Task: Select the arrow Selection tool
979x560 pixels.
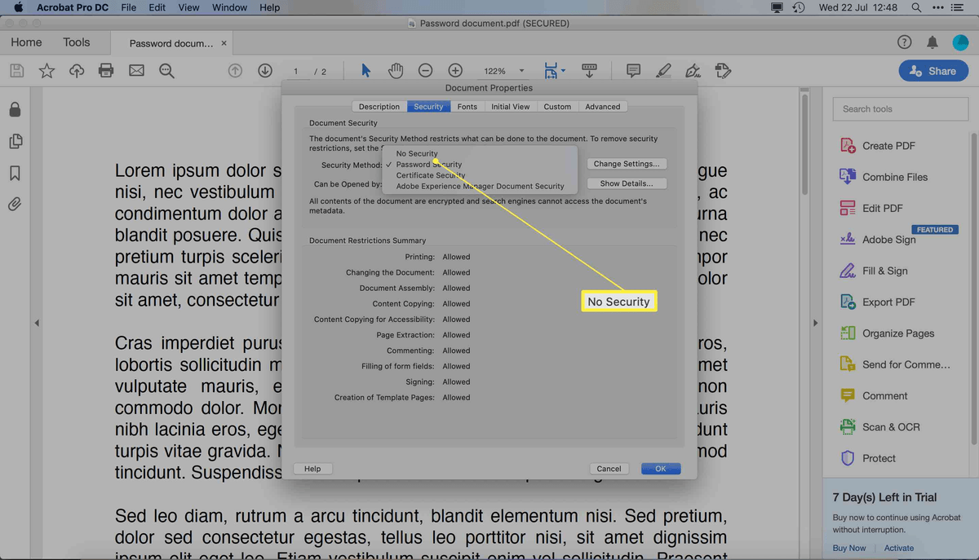Action: [x=365, y=70]
